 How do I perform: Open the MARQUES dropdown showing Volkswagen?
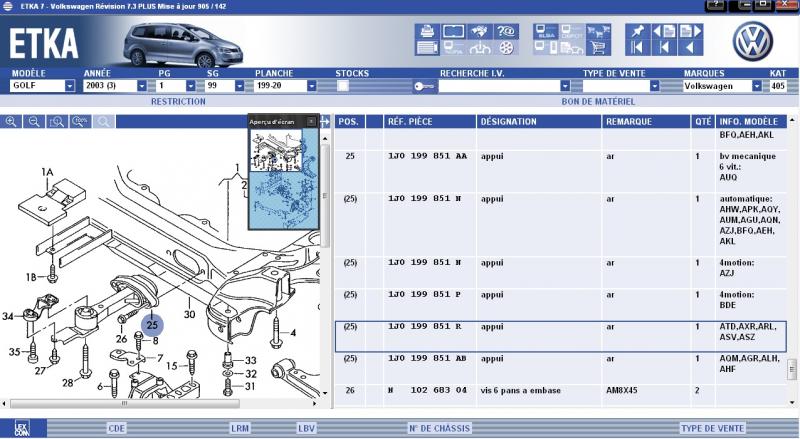tap(757, 86)
